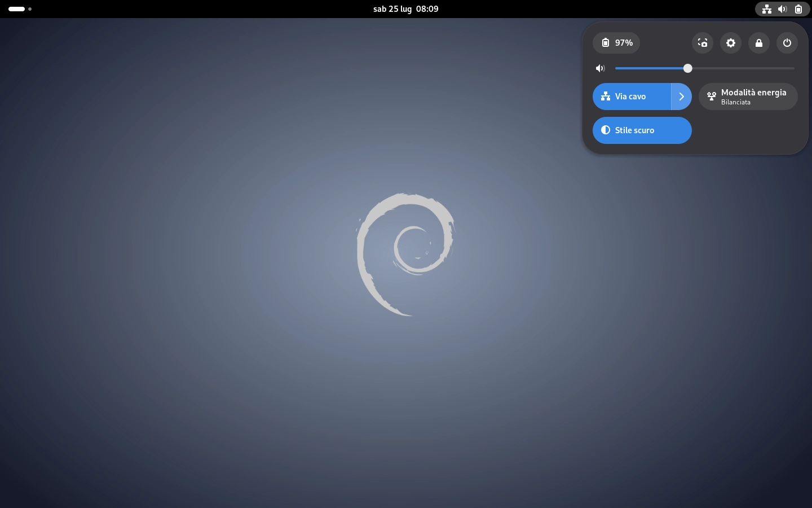Toggle Modalità energia Bilanciata
The image size is (812, 508).
748,97
